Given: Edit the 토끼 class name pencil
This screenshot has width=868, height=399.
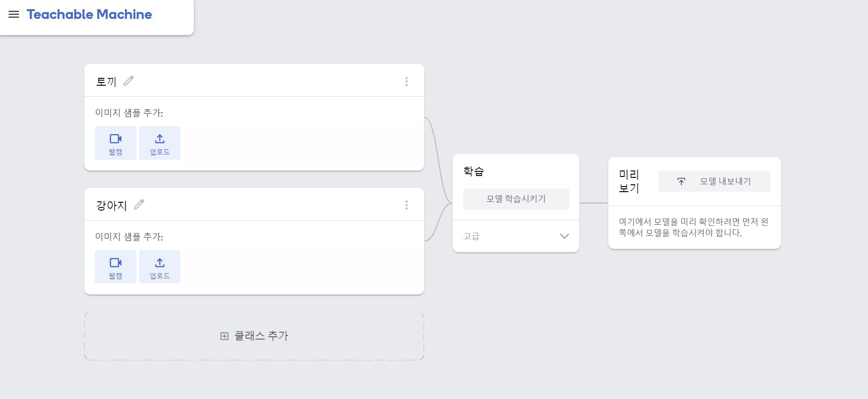Looking at the screenshot, I should tap(128, 81).
